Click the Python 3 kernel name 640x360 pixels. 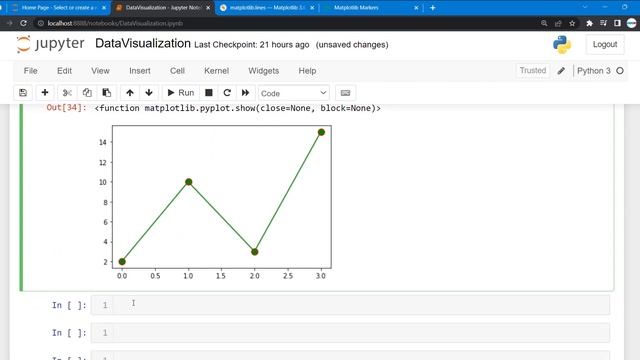(x=594, y=71)
